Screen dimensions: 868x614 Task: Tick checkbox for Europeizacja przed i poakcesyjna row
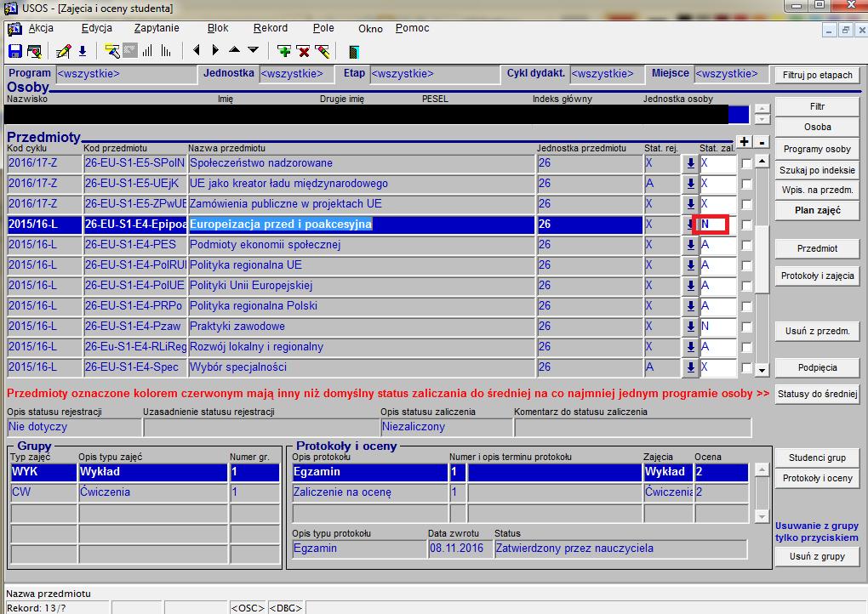(x=747, y=225)
